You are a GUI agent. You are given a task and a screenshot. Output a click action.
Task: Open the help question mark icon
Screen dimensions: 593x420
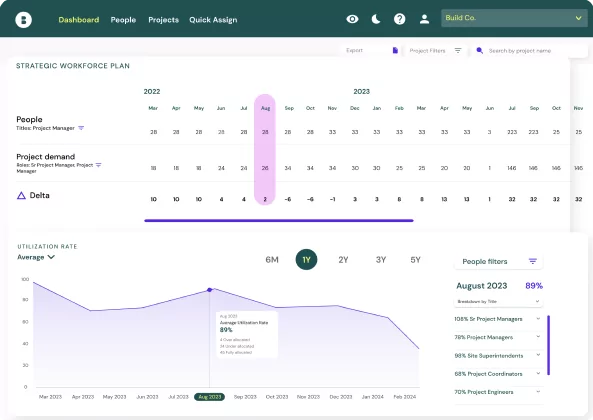(399, 19)
